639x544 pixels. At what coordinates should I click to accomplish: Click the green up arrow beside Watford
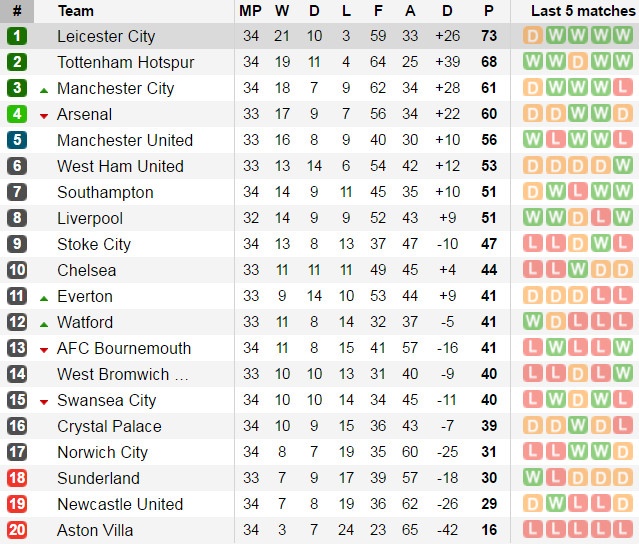coord(44,323)
